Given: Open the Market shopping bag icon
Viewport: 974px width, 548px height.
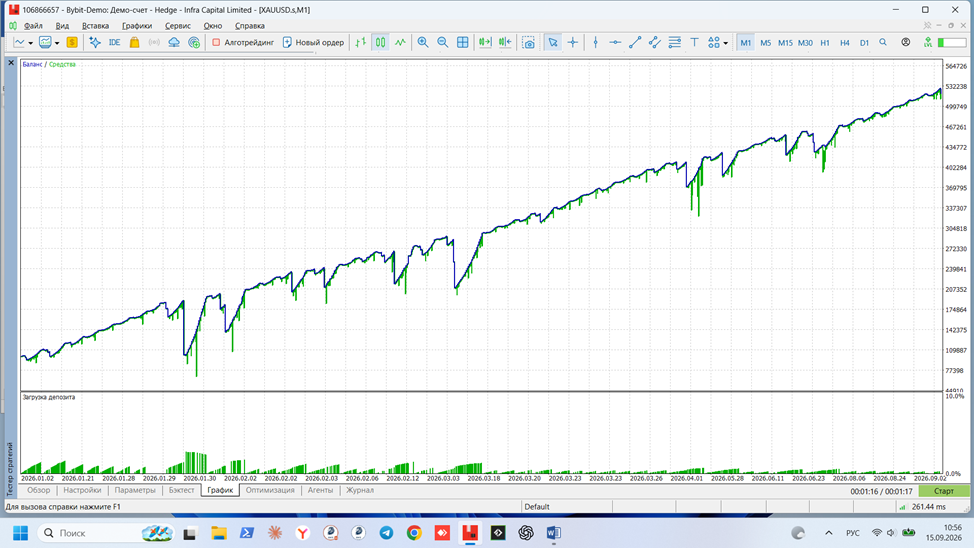Looking at the screenshot, I should coord(134,42).
